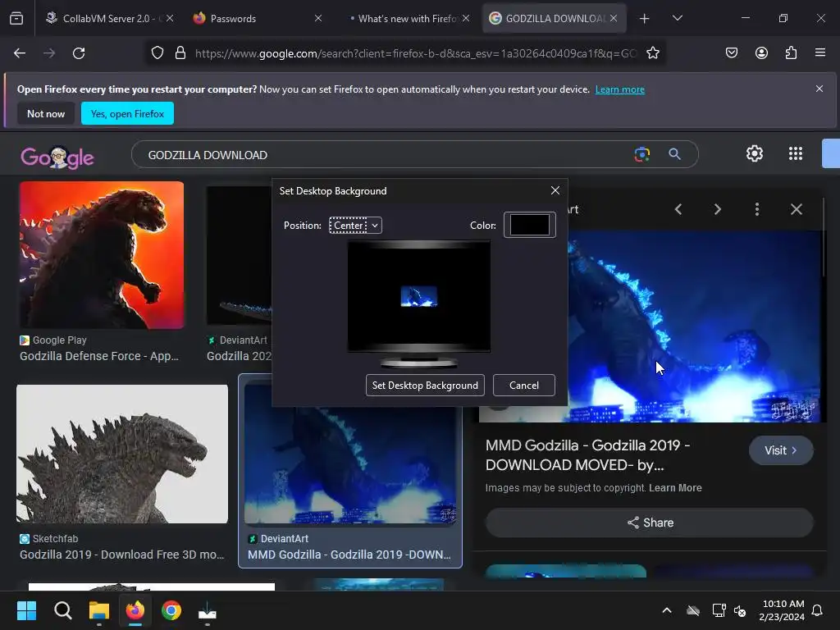This screenshot has width=840, height=630.
Task: Search by image with Google Lens
Action: tap(641, 155)
